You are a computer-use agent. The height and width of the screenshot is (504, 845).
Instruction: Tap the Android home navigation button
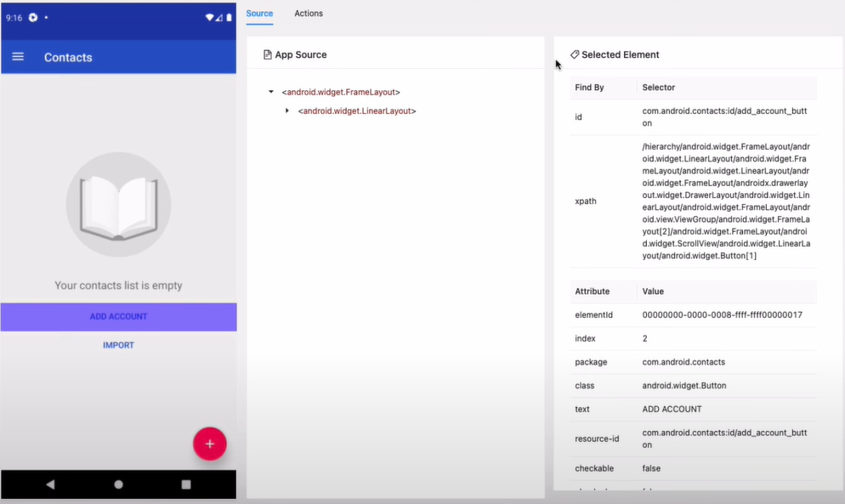click(x=118, y=484)
